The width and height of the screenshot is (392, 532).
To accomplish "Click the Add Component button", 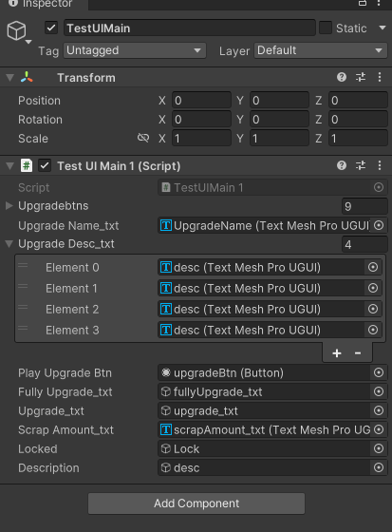I will (x=196, y=503).
